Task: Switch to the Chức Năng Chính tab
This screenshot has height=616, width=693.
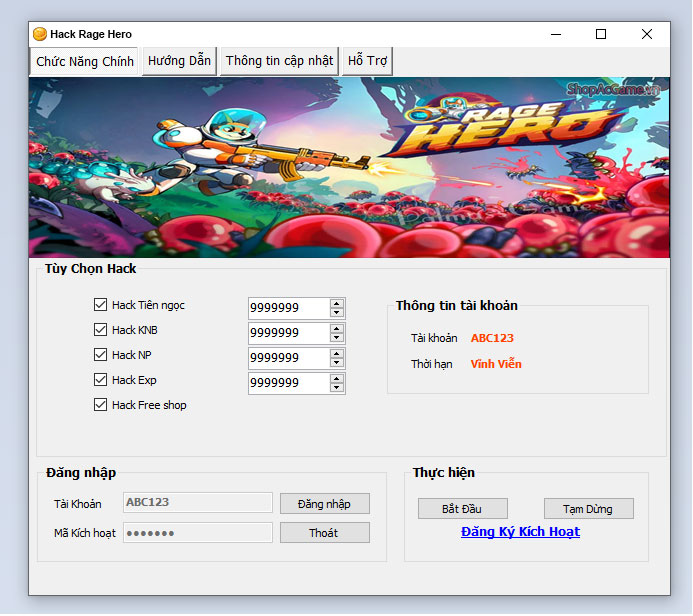Action: pyautogui.click(x=84, y=61)
